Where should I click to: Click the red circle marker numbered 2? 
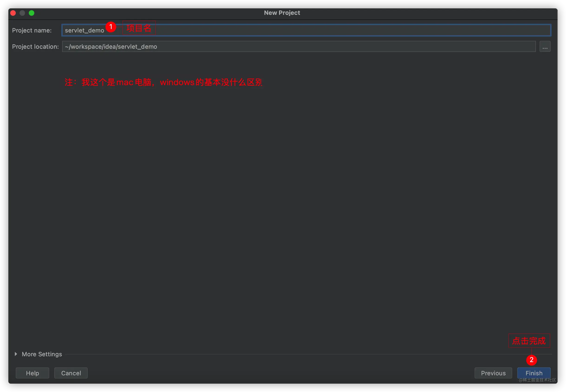tap(531, 360)
